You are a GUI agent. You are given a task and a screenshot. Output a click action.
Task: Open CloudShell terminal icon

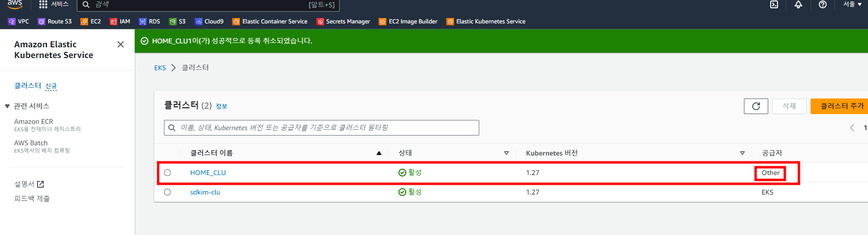(774, 4)
